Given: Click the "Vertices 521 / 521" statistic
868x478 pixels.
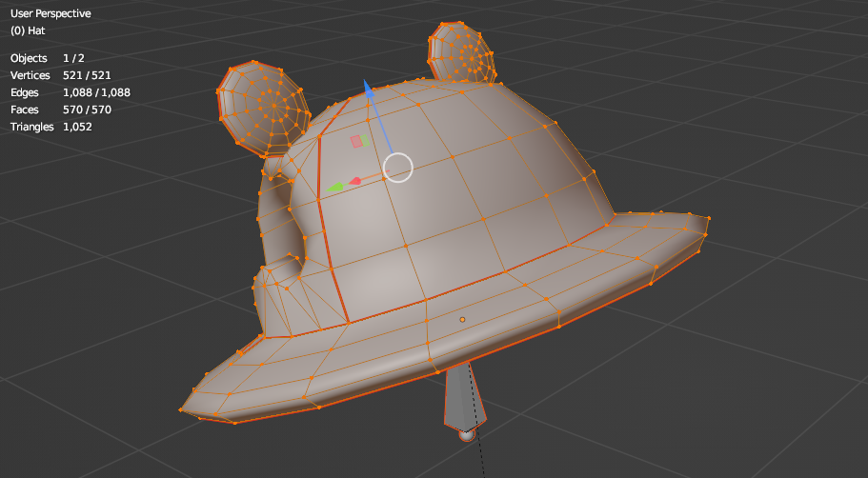Looking at the screenshot, I should click(60, 75).
